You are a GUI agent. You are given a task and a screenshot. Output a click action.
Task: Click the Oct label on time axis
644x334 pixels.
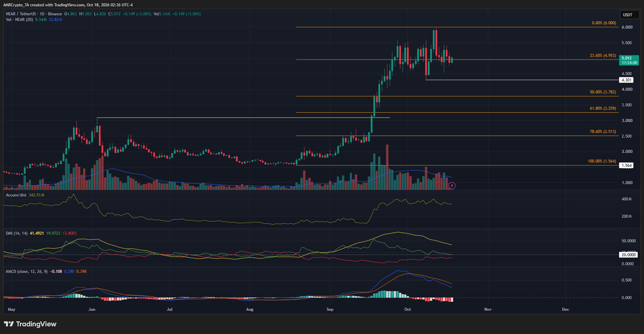408,309
